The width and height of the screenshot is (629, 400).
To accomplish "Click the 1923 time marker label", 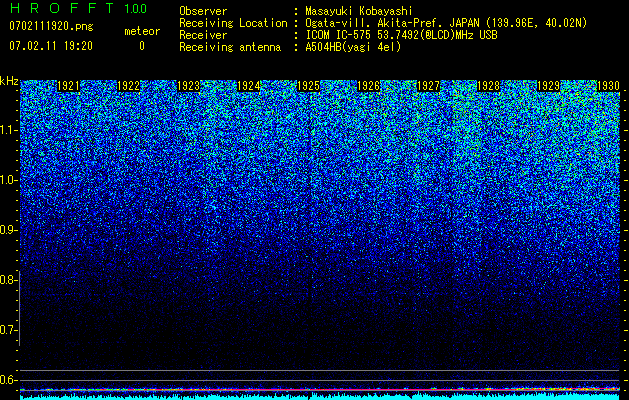I will [189, 86].
